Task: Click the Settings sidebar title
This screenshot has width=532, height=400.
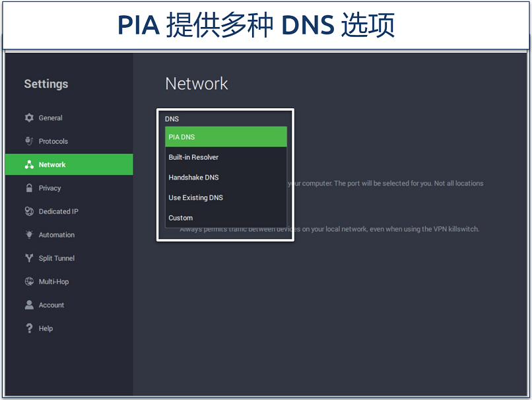Action: [46, 84]
